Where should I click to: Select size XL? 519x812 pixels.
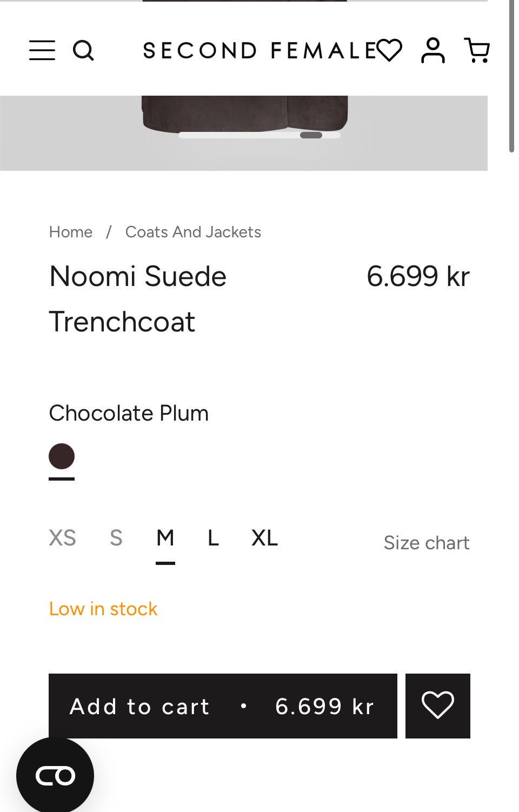pos(264,538)
